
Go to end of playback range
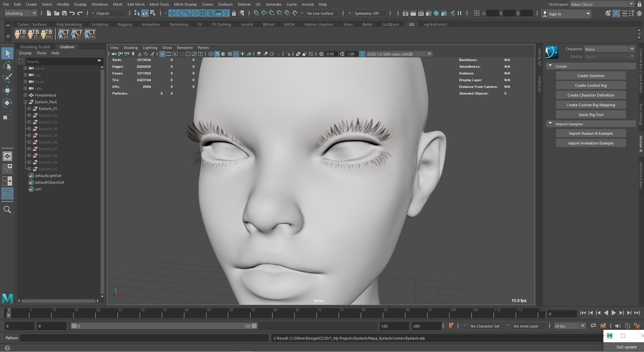[x=637, y=313]
